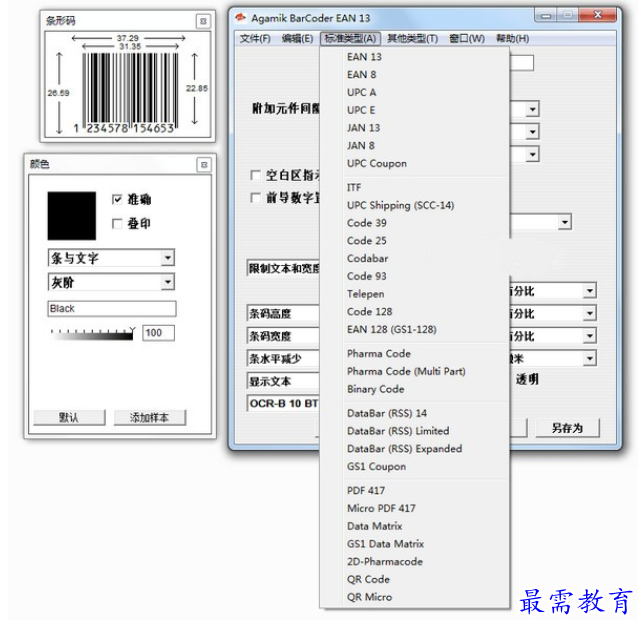Screen dimensions: 641x633
Task: Toggle the 准确 checkbox
Action: pos(117,199)
